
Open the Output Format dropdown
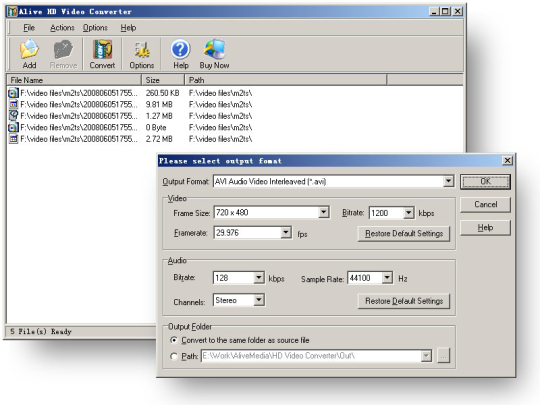tap(448, 181)
